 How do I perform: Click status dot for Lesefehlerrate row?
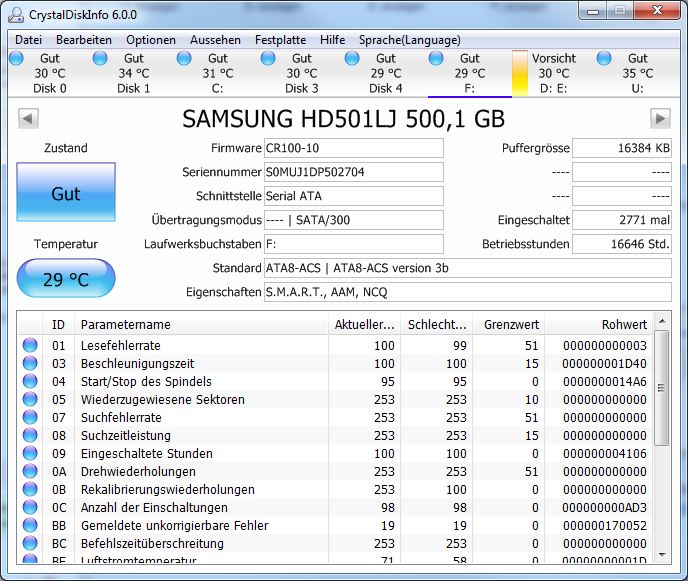30,345
